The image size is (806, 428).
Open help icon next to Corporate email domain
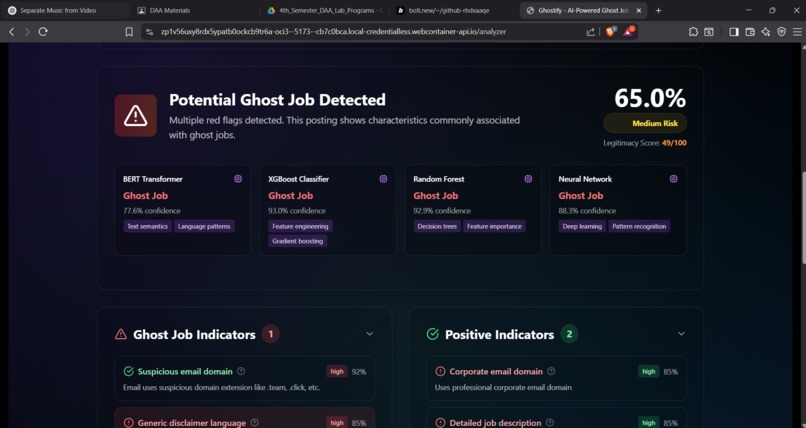pos(551,371)
